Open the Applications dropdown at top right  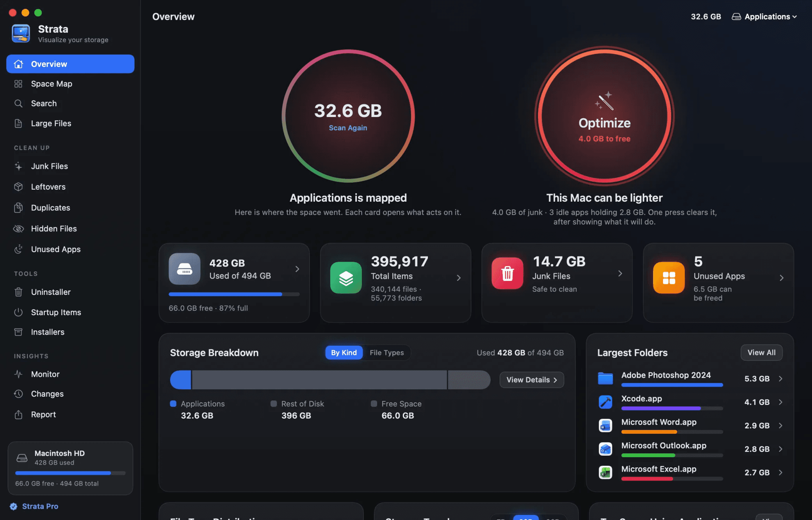tap(764, 17)
